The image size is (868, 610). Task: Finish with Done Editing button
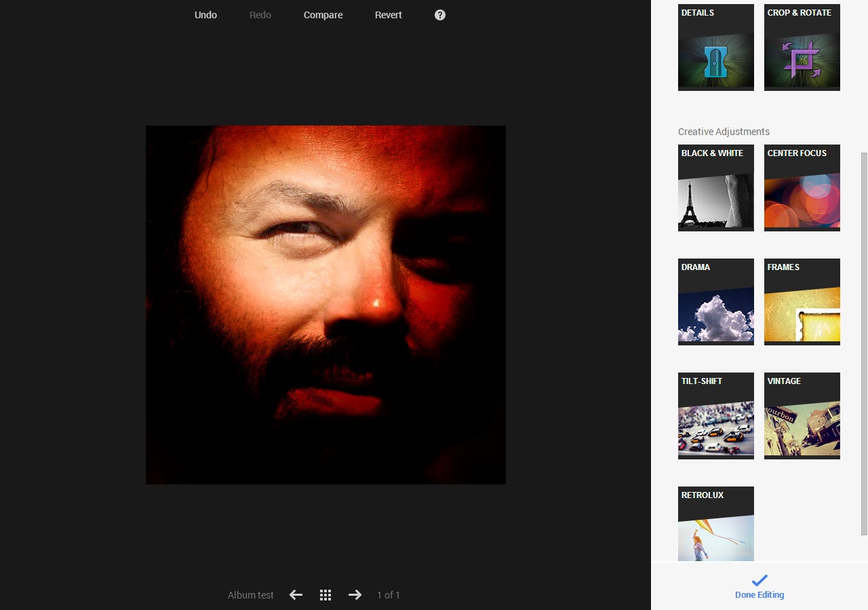(x=759, y=587)
